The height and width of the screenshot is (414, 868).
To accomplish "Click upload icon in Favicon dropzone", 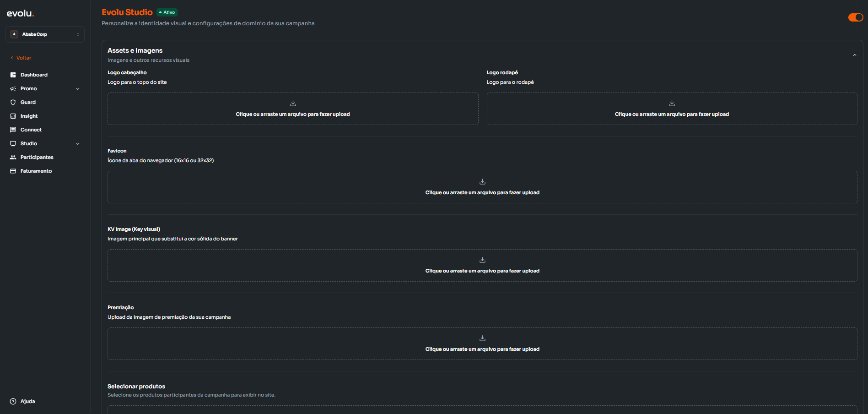I will (482, 182).
